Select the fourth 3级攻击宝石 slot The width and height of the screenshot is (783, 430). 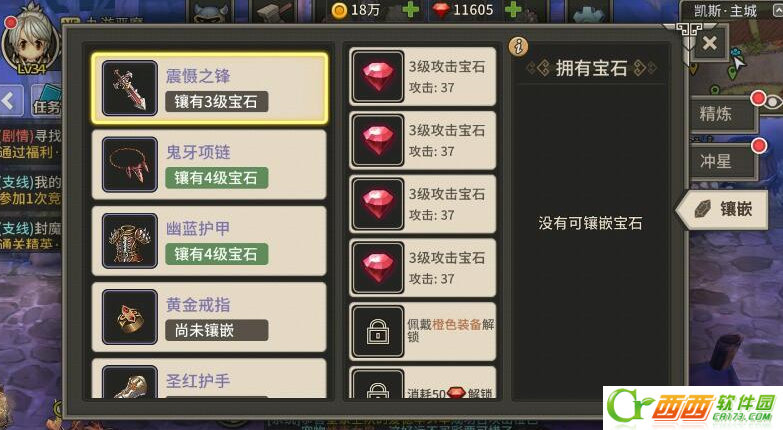[x=423, y=268]
